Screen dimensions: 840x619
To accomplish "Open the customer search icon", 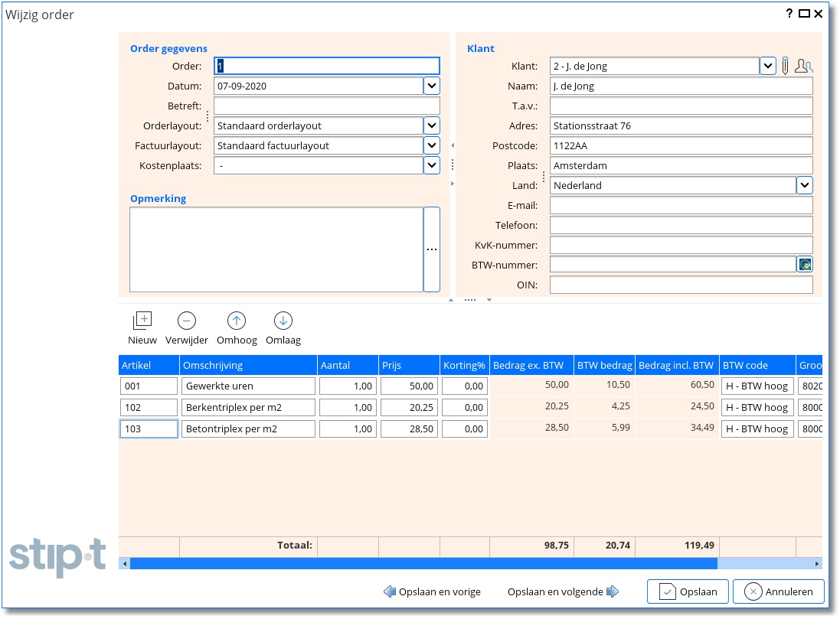I will 803,67.
